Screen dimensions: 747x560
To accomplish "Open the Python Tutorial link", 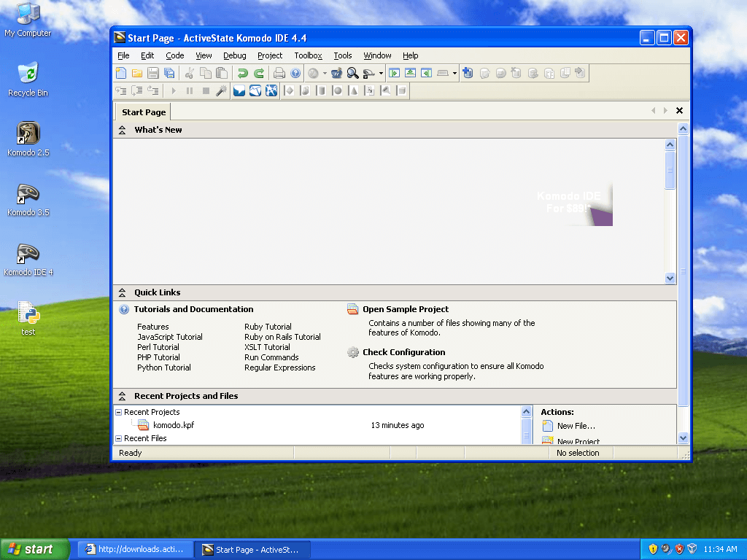I will coord(164,367).
